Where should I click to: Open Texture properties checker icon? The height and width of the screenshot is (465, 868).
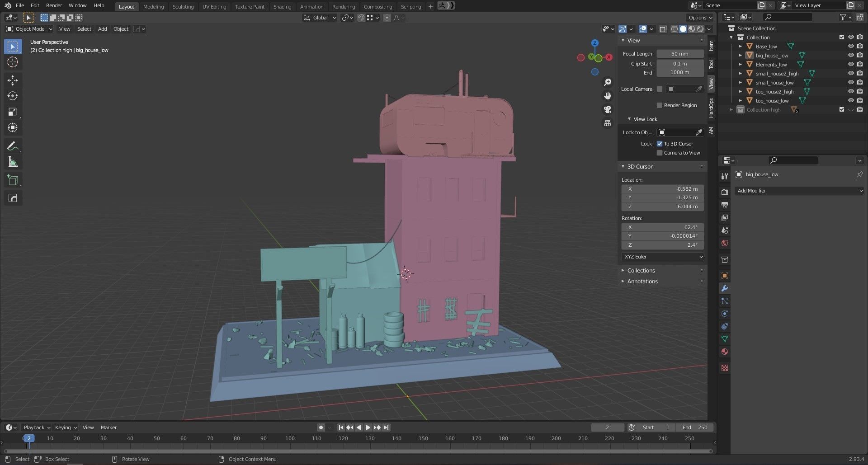(x=724, y=368)
